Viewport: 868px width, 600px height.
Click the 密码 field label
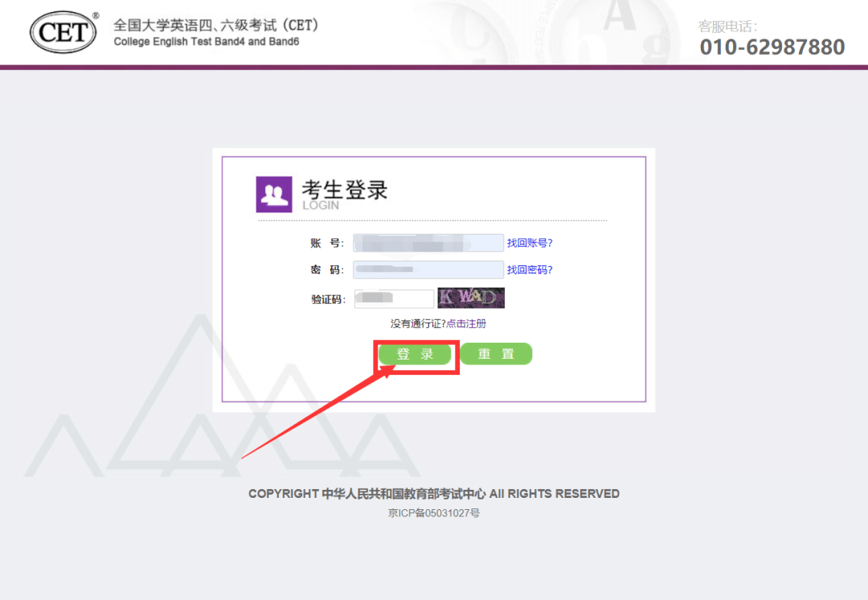tap(326, 269)
